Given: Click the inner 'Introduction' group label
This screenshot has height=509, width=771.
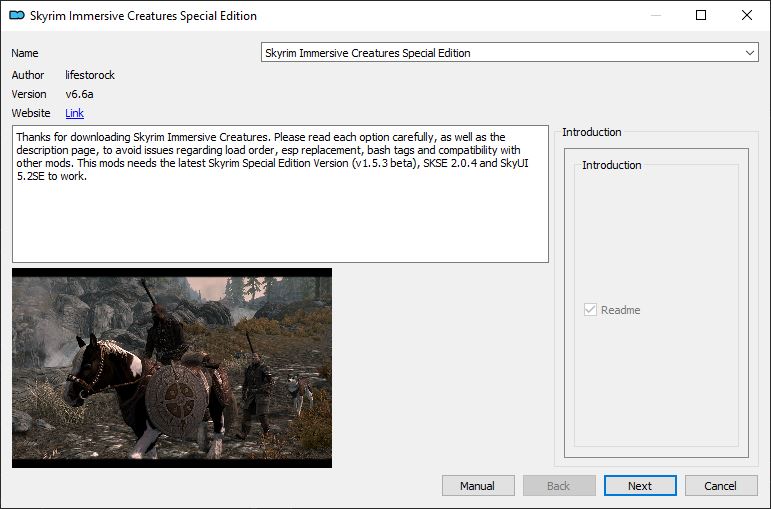Looking at the screenshot, I should pyautogui.click(x=612, y=165).
